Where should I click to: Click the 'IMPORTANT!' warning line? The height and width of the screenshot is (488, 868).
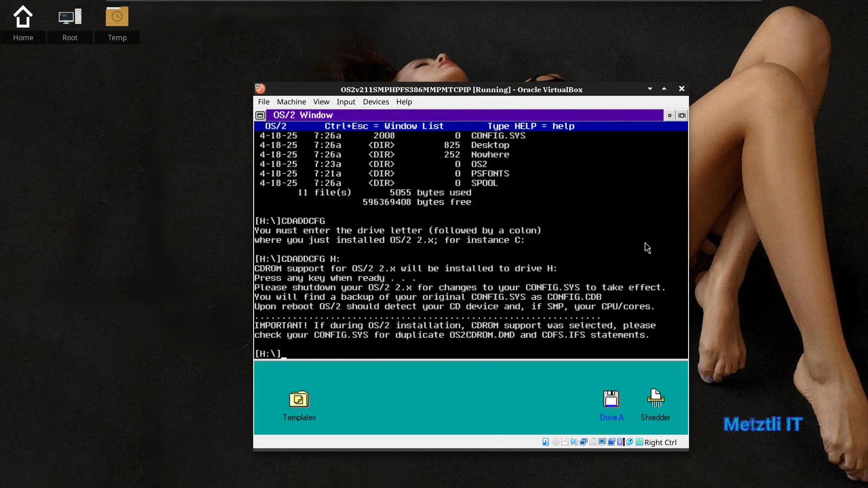tap(455, 325)
